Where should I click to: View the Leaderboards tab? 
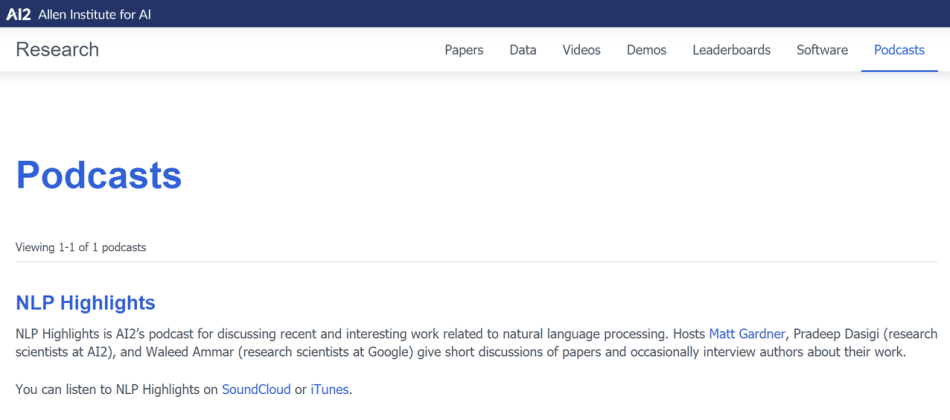pos(731,50)
